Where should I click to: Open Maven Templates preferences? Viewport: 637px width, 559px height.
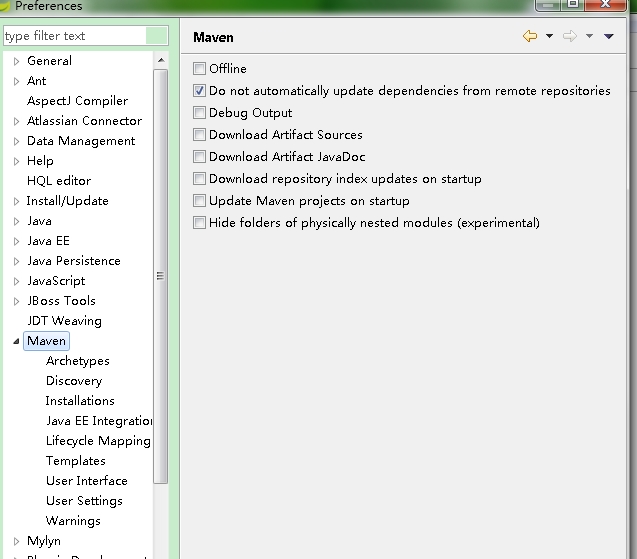tap(76, 461)
